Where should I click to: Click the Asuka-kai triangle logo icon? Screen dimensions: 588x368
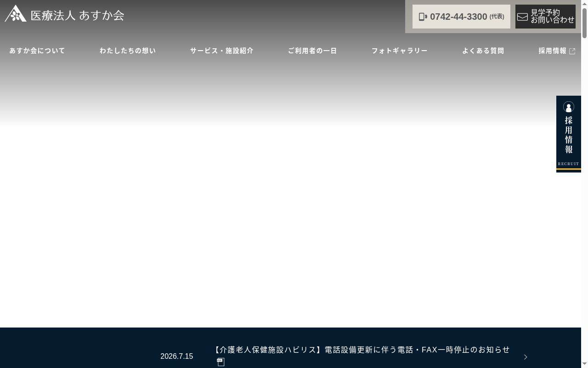16,13
